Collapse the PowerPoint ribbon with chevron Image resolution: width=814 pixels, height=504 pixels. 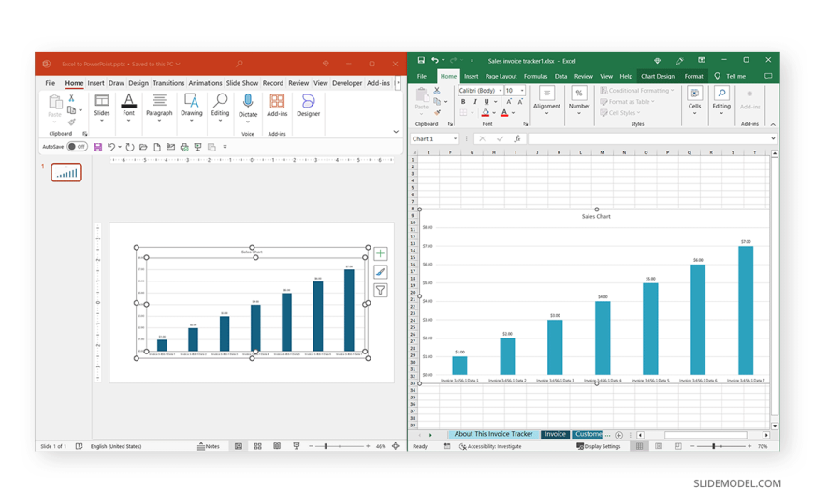[x=396, y=132]
